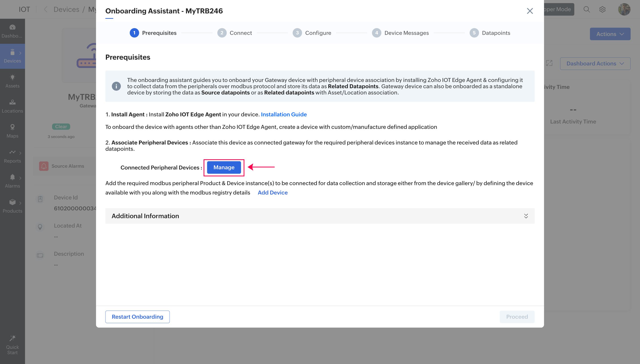The height and width of the screenshot is (364, 640).
Task: Click Restart Onboarding button
Action: click(x=137, y=316)
